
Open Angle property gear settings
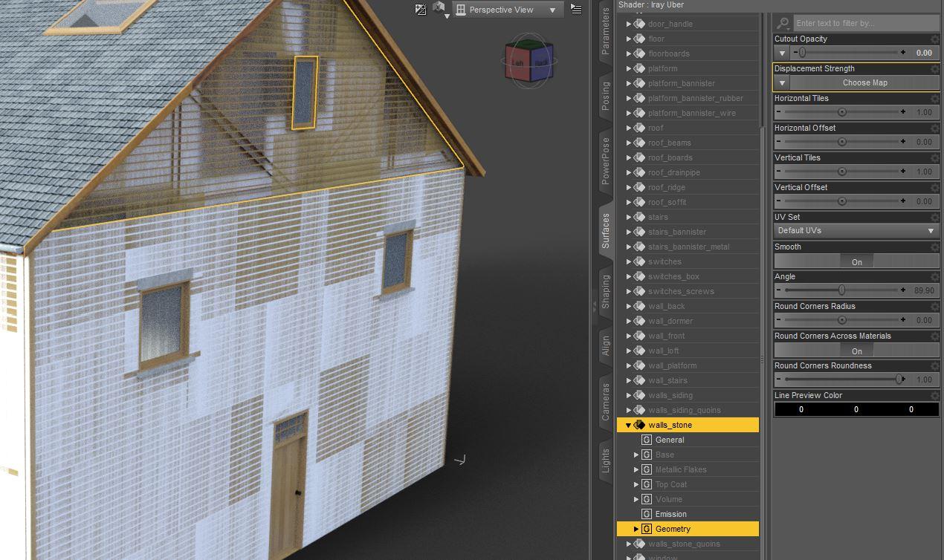(x=935, y=277)
